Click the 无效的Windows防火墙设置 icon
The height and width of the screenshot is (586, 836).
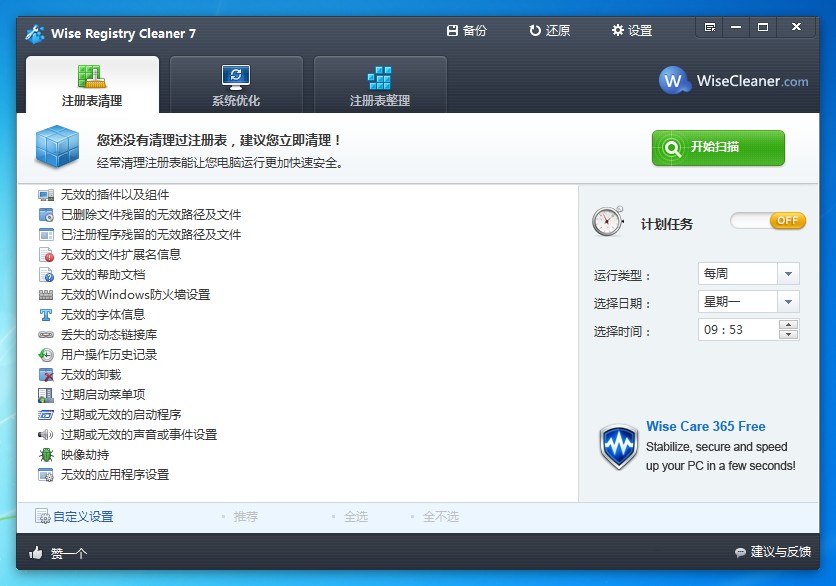point(46,295)
